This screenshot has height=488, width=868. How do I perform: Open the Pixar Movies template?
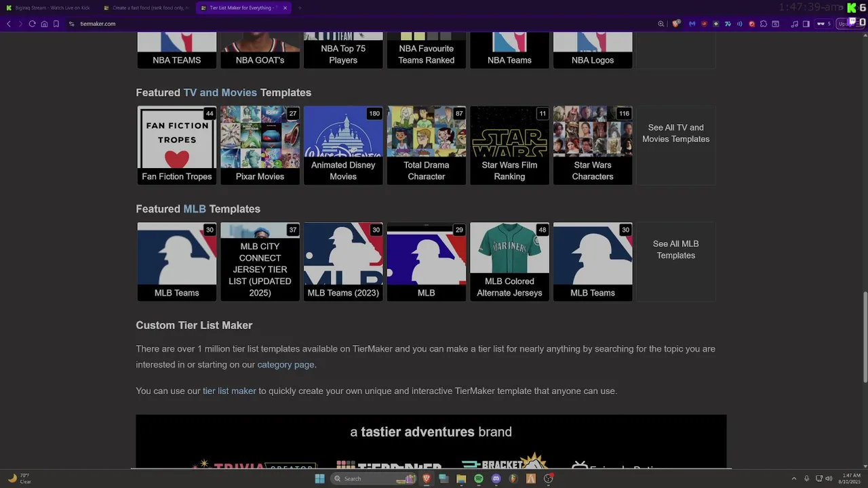coord(260,145)
